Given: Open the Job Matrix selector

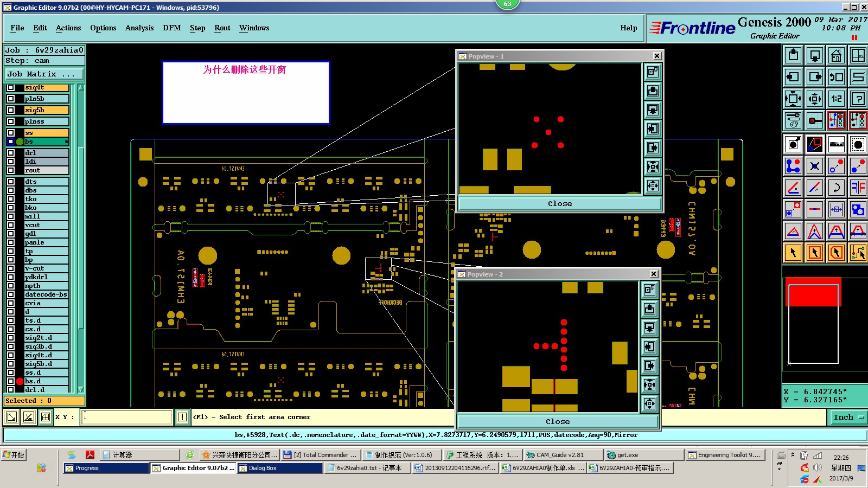Looking at the screenshot, I should pos(44,74).
